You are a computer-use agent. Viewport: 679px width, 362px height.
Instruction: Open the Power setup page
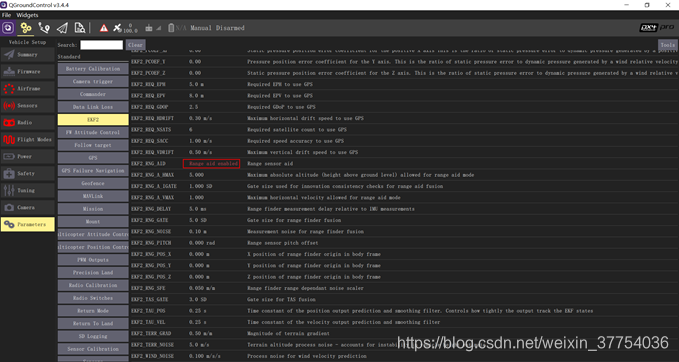[x=28, y=156]
